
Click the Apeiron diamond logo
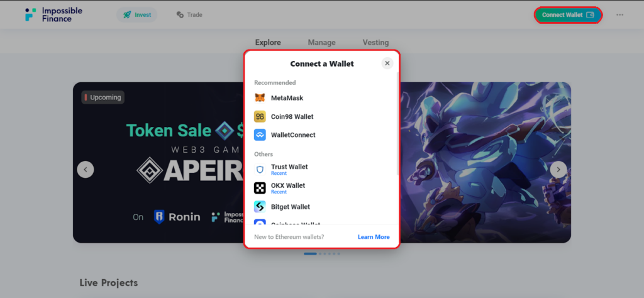150,170
